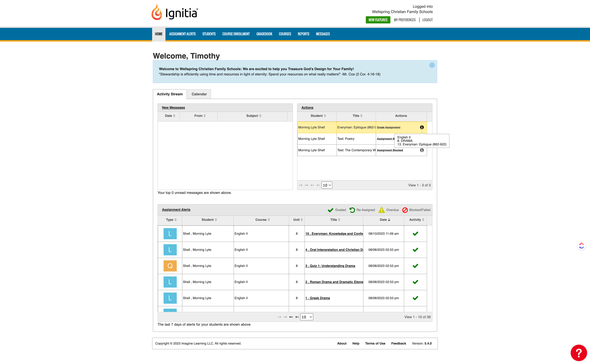Click graded checkmark for Quiz 1 row

click(415, 266)
